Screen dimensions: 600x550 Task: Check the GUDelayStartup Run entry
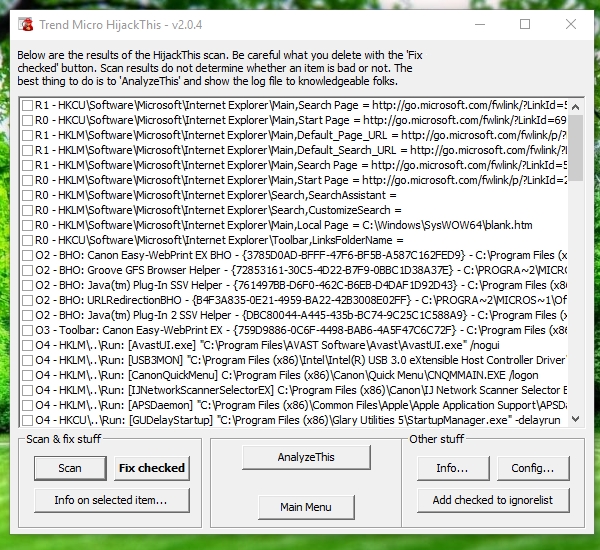pos(27,421)
